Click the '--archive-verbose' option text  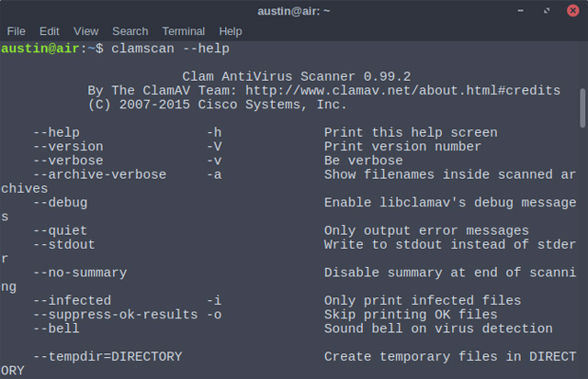99,174
